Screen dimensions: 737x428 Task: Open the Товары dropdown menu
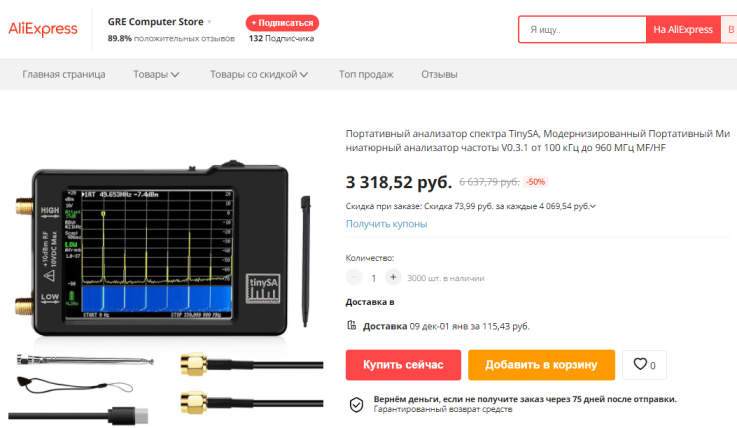pyautogui.click(x=156, y=74)
